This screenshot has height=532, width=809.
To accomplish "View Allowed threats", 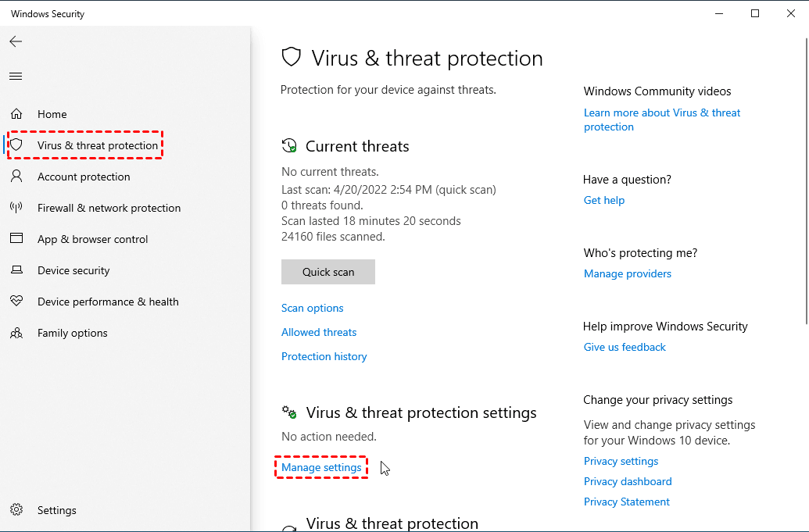I will coord(319,332).
